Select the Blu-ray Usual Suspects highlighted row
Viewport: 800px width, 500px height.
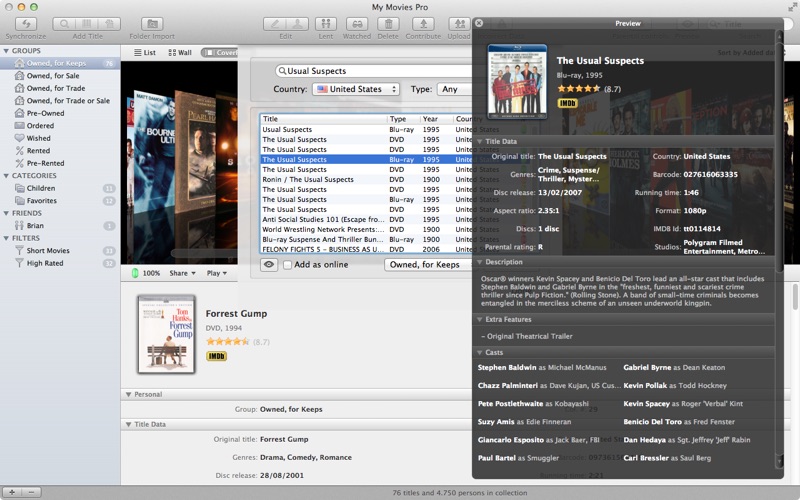(x=366, y=160)
